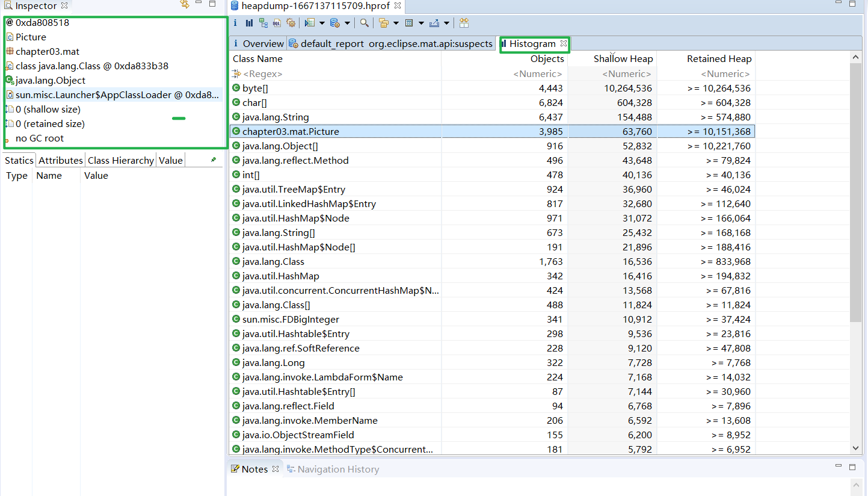Click group result by icon

click(383, 23)
